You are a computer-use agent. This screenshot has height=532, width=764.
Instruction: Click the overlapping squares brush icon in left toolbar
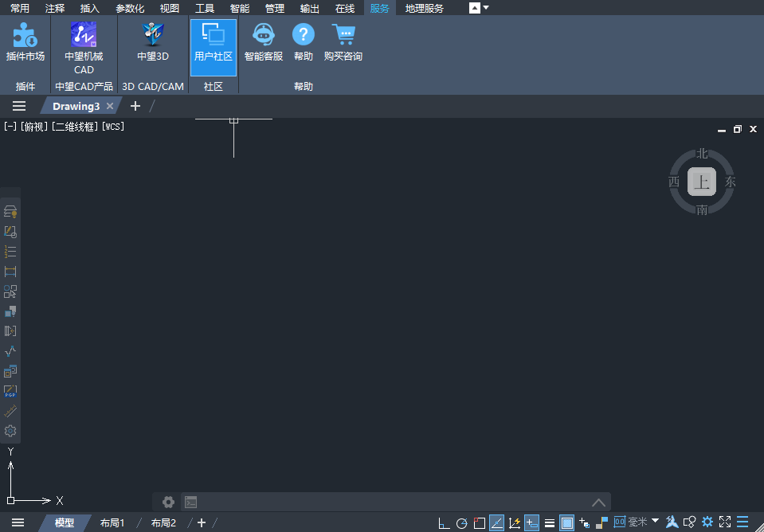point(10,311)
